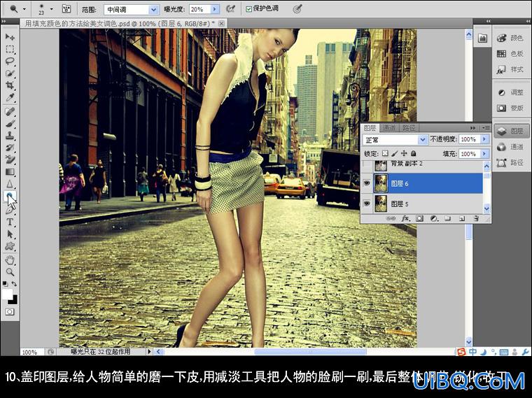This screenshot has width=532, height=398.
Task: Open the 填充 fill arrow
Action: pos(484,154)
